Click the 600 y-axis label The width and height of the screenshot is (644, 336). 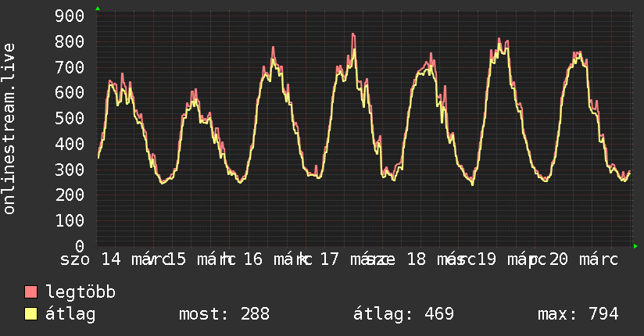[70, 93]
